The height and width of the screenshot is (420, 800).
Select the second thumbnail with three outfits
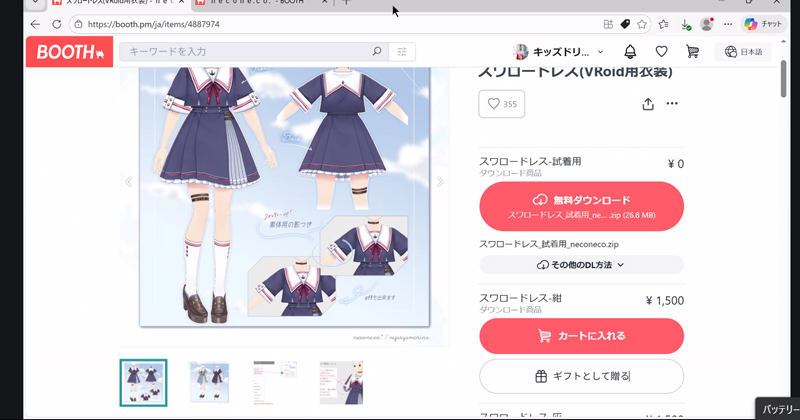[x=209, y=383]
